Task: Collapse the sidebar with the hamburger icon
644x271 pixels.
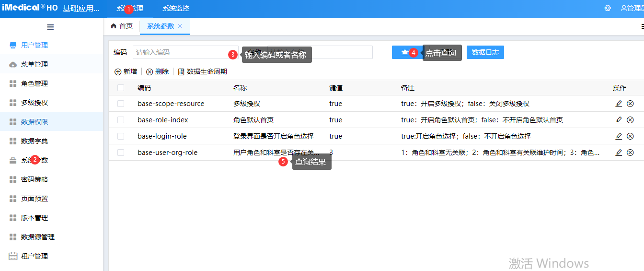Action: (x=50, y=27)
